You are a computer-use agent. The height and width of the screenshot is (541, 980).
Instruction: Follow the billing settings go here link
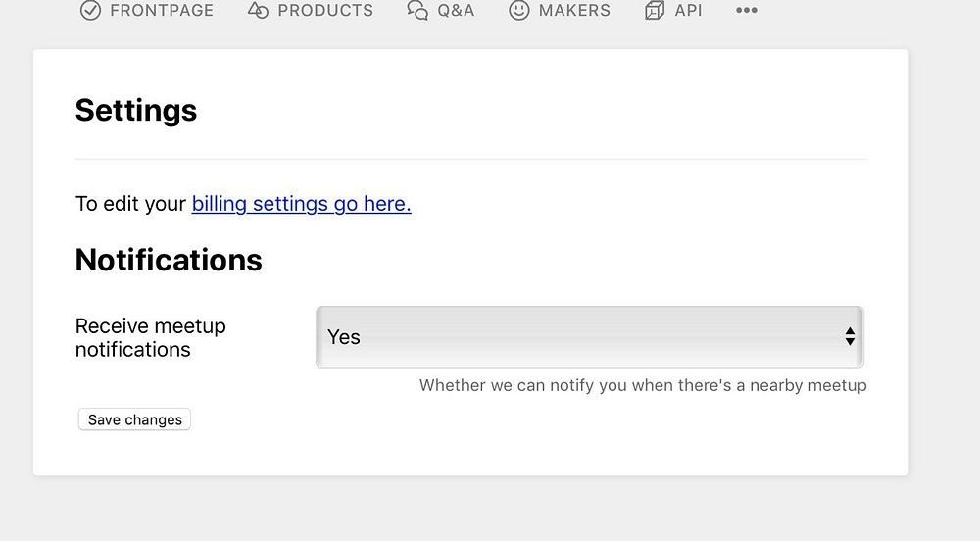click(x=301, y=204)
